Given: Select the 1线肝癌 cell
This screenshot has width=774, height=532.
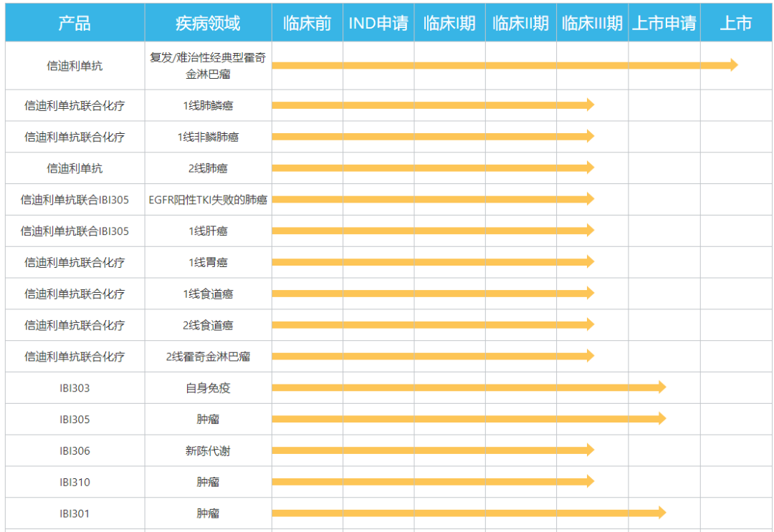Looking at the screenshot, I should 209,231.
